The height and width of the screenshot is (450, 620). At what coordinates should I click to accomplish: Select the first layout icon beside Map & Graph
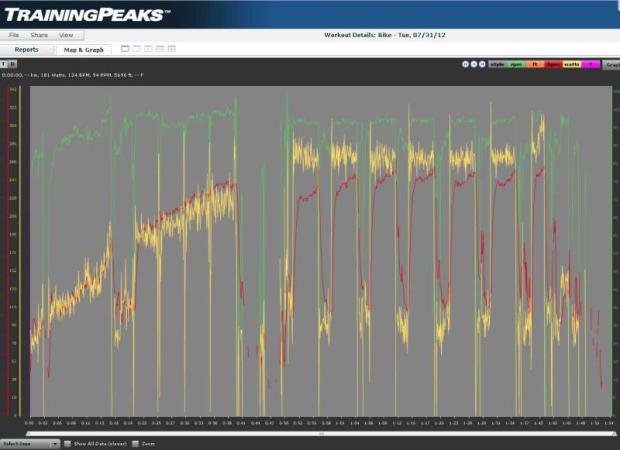point(125,48)
